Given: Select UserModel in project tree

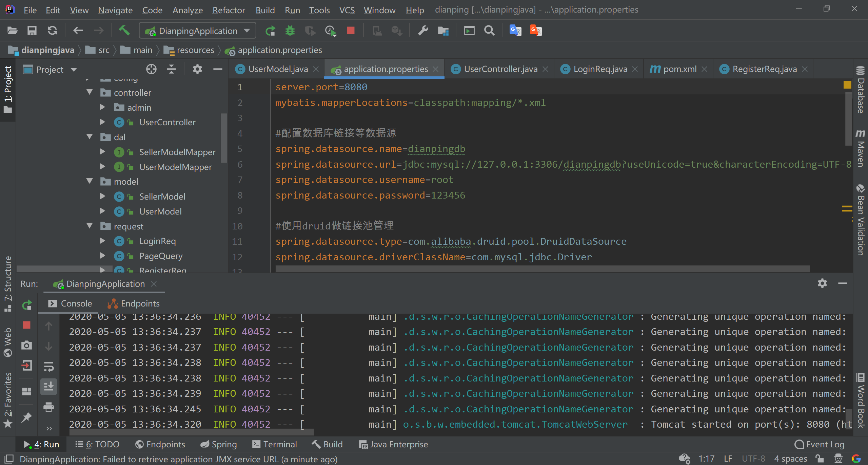Looking at the screenshot, I should pyautogui.click(x=160, y=211).
